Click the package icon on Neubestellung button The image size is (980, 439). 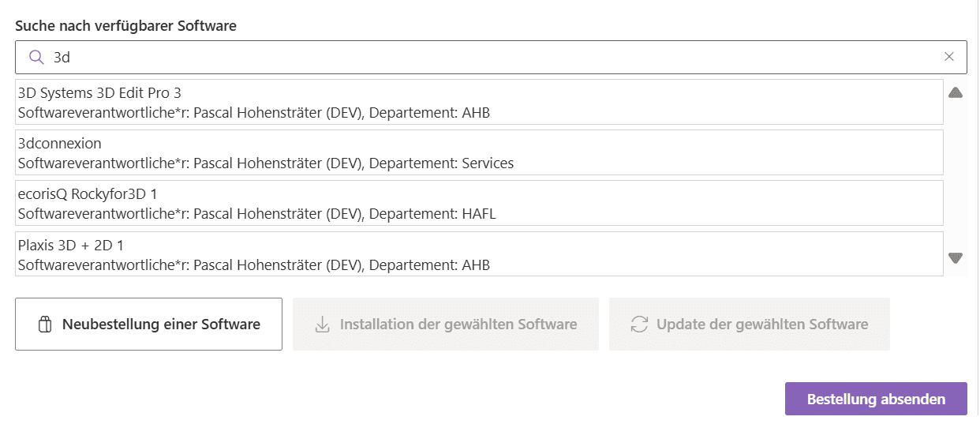(45, 325)
